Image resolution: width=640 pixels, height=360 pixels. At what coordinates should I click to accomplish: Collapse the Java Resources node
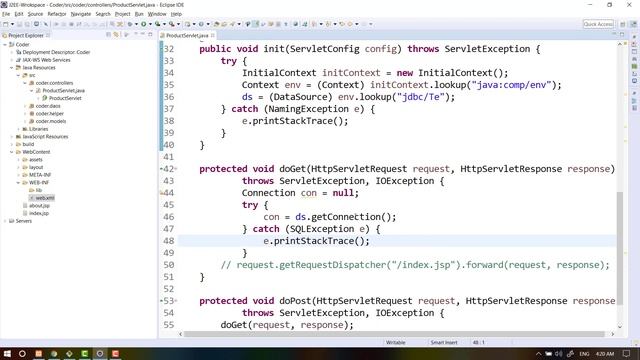(11, 67)
